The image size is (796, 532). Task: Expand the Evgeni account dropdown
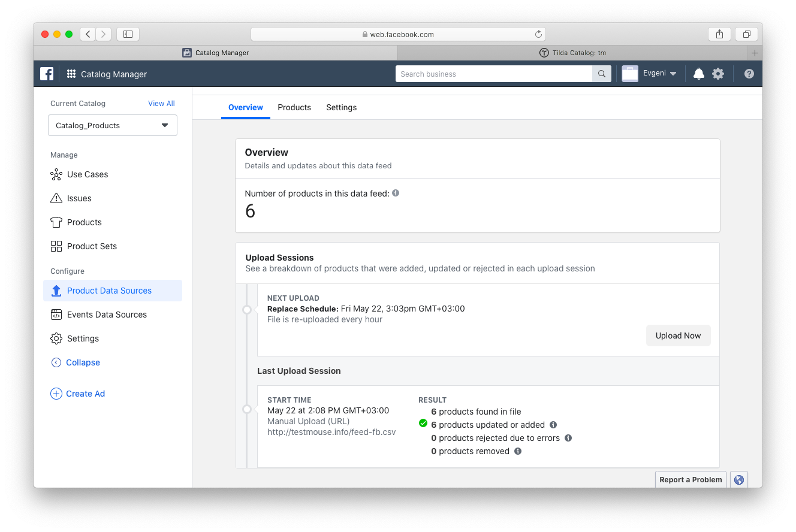click(x=673, y=74)
